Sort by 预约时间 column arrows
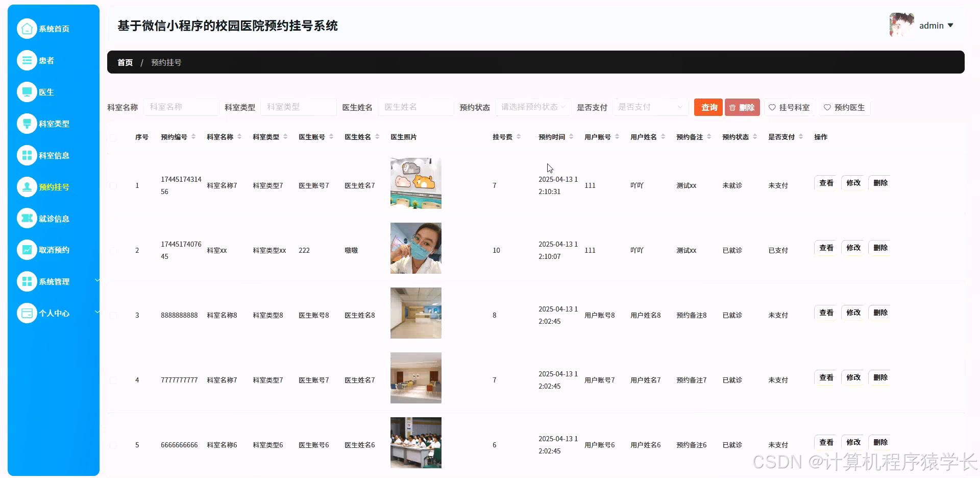Image resolution: width=980 pixels, height=478 pixels. click(571, 137)
